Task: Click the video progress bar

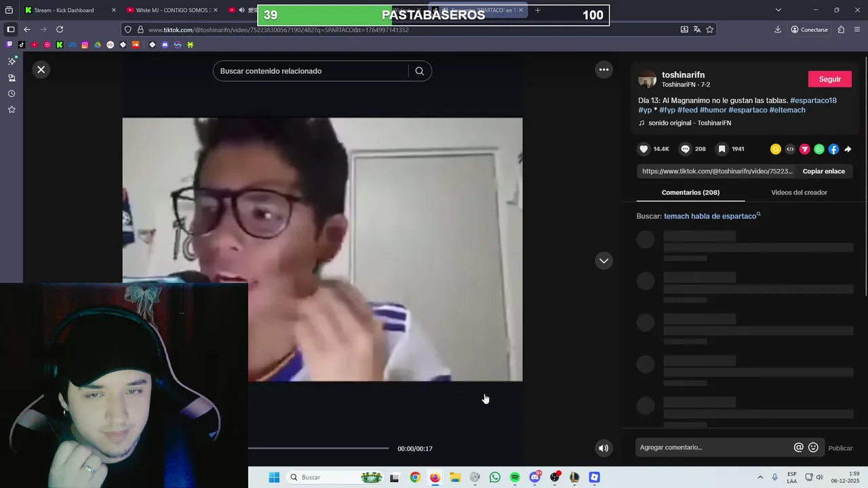Action: click(318, 449)
